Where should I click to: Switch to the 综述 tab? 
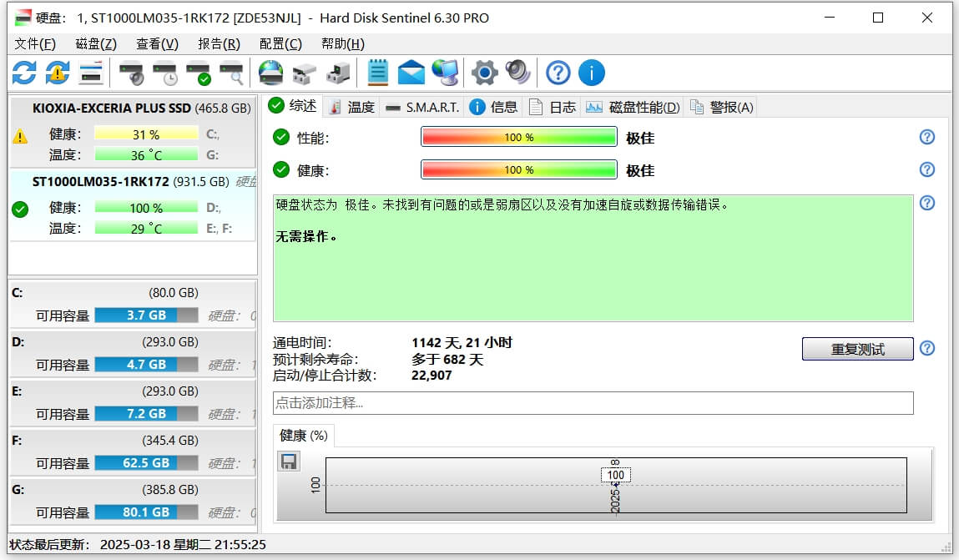pos(292,106)
